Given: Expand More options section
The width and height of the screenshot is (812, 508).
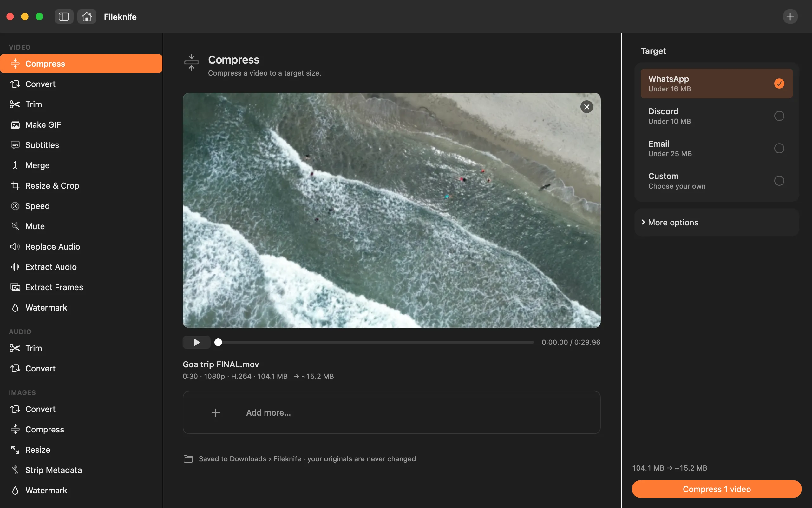Looking at the screenshot, I should 717,223.
